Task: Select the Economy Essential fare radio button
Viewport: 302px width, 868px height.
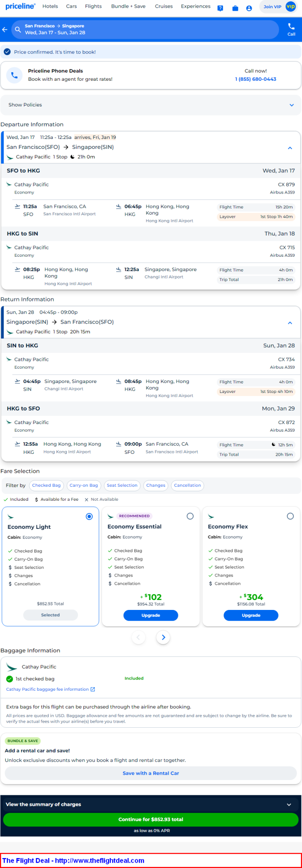Action: click(190, 516)
